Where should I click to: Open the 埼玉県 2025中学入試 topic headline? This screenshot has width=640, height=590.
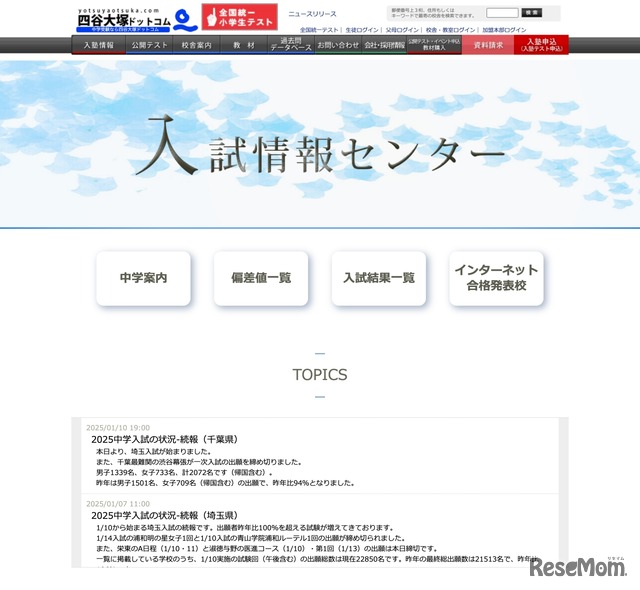(163, 515)
